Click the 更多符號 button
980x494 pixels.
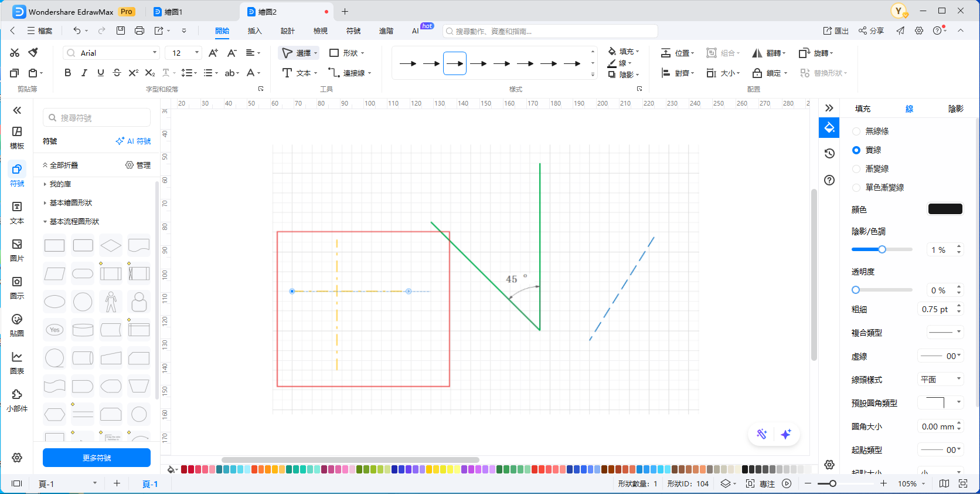click(97, 458)
